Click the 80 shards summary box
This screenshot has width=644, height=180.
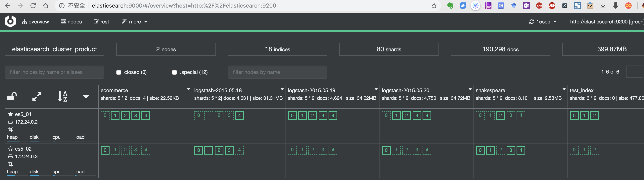(389, 49)
